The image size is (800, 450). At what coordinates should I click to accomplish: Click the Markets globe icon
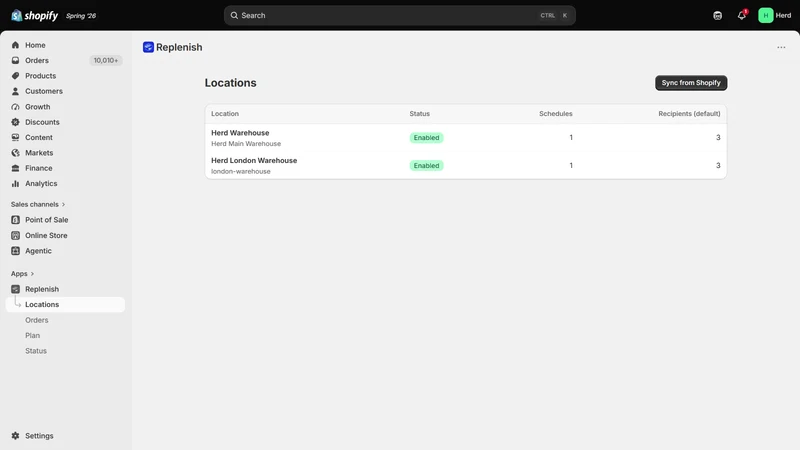(x=15, y=153)
